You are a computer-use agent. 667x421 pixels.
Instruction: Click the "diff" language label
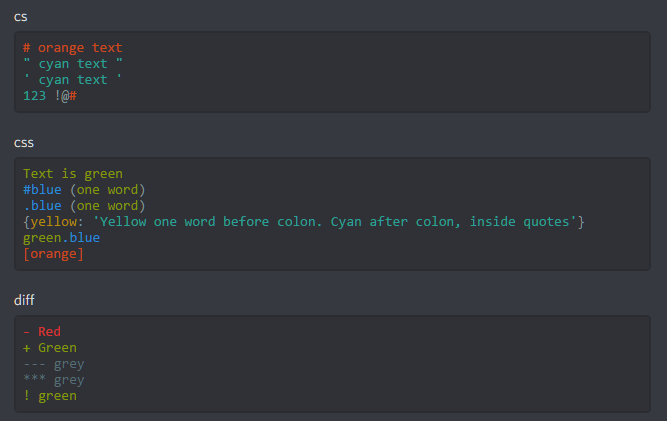coord(24,300)
